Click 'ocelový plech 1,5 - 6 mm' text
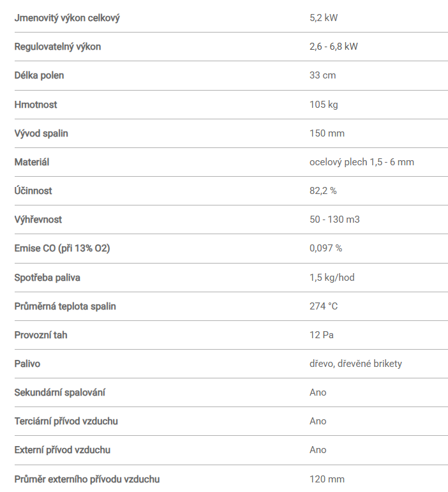The width and height of the screenshot is (448, 492). coord(362,162)
